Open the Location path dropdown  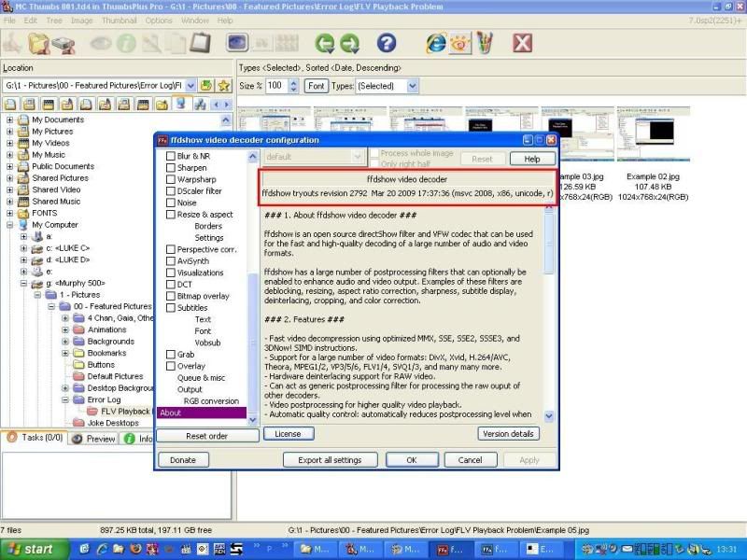190,86
